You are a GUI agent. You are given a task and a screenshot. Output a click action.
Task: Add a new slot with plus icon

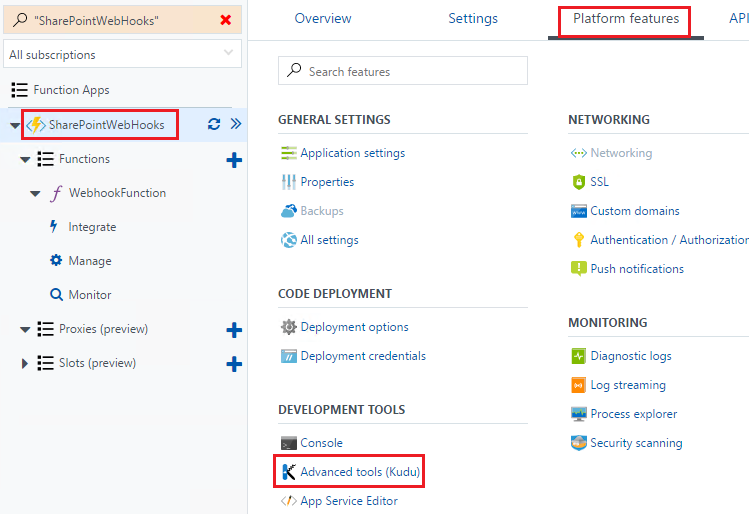point(234,364)
